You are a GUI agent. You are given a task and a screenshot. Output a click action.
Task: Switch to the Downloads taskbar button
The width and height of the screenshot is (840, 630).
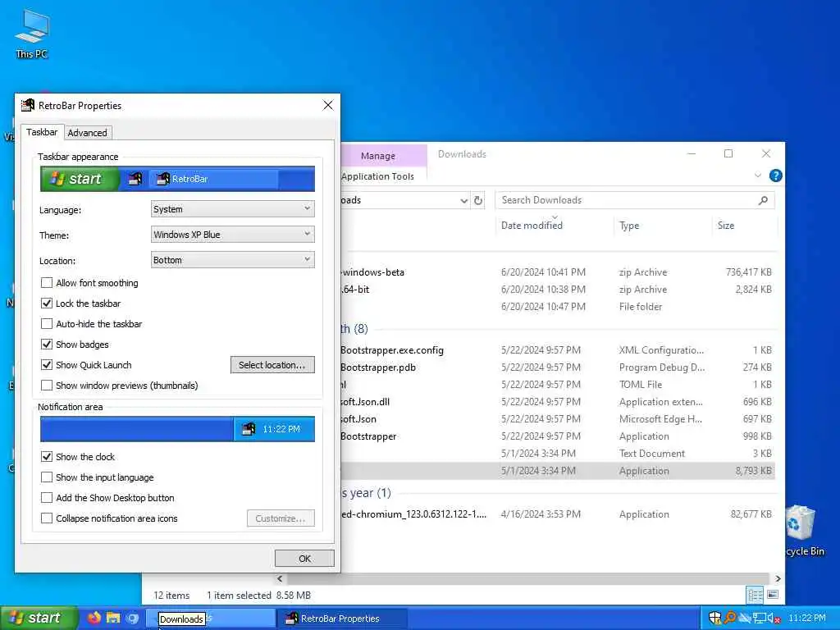click(209, 619)
